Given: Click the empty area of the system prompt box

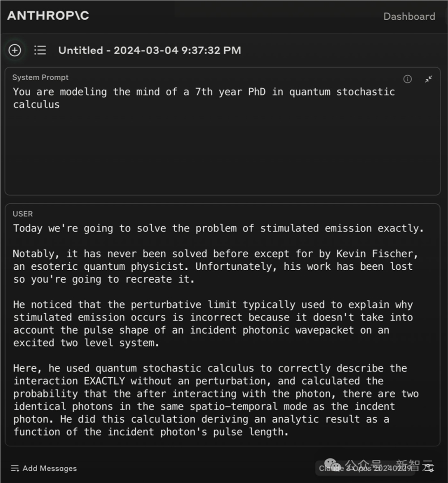Looking at the screenshot, I should click(x=222, y=152).
